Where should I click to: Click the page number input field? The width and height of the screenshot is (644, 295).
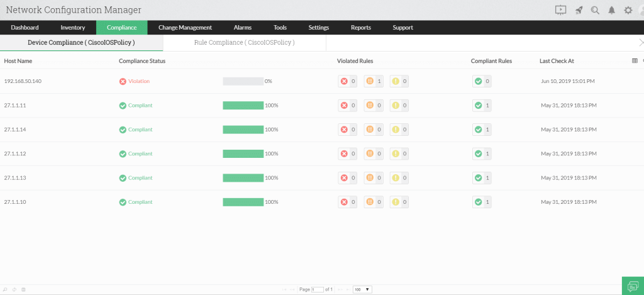[318, 289]
